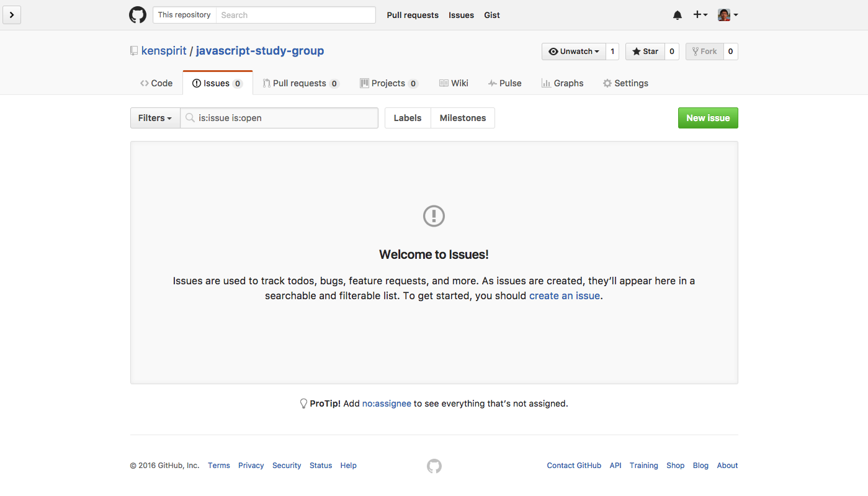Click the 'no:assignee' ProTip link
The image size is (868, 496).
(387, 404)
